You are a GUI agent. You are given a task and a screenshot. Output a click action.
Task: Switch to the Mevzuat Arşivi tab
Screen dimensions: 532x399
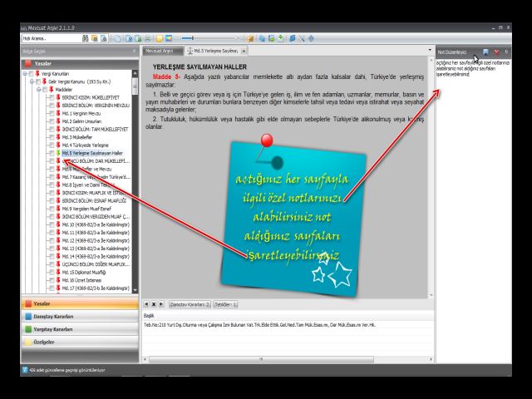point(162,52)
